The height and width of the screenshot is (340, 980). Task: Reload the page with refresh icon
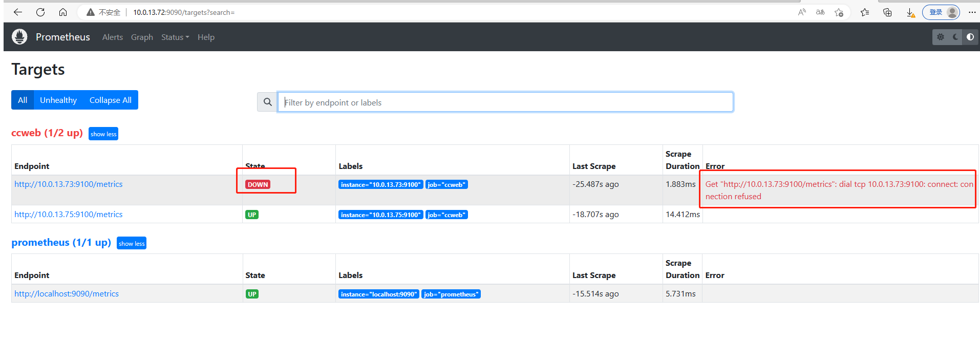40,12
